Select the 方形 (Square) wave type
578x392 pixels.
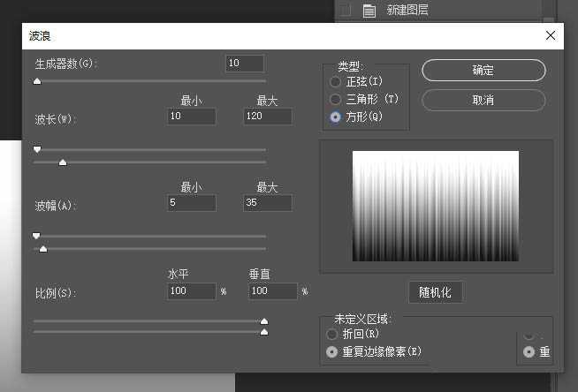pos(335,117)
